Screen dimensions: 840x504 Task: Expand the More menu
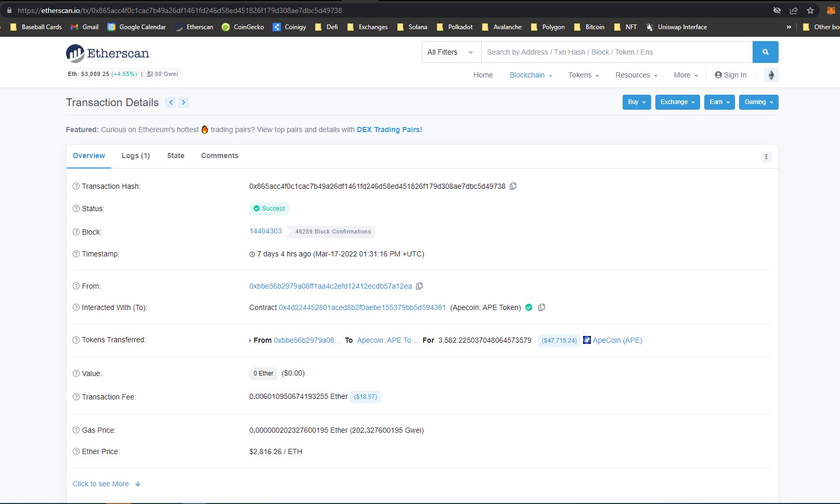(x=686, y=75)
